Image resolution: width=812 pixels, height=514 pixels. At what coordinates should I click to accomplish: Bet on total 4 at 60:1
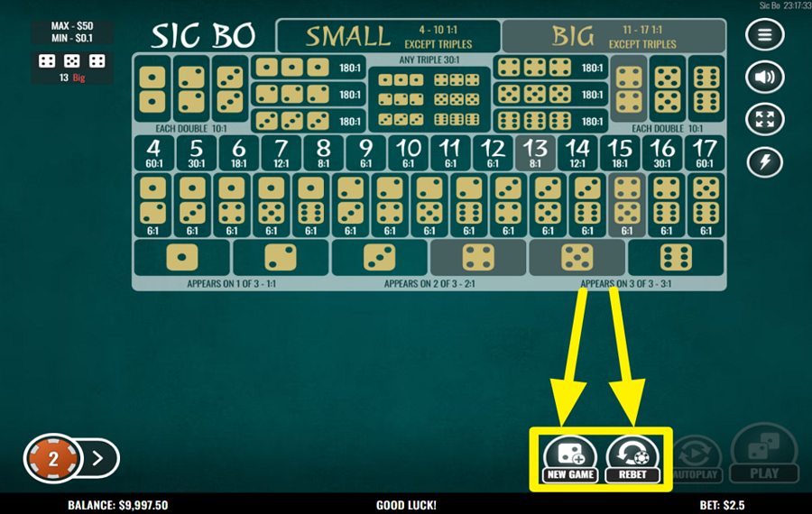153,153
